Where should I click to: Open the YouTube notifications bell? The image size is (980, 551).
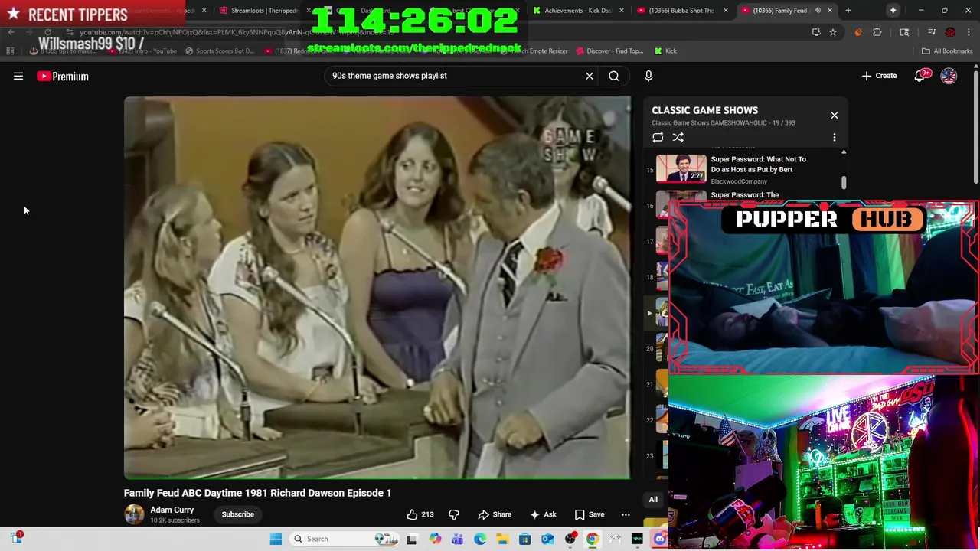coord(920,76)
